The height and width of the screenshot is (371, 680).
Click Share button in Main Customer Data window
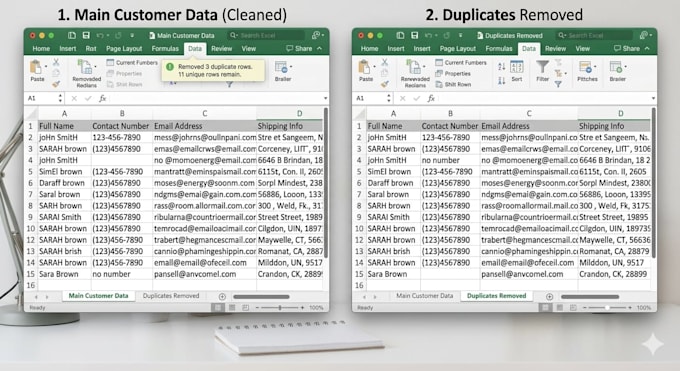point(299,48)
